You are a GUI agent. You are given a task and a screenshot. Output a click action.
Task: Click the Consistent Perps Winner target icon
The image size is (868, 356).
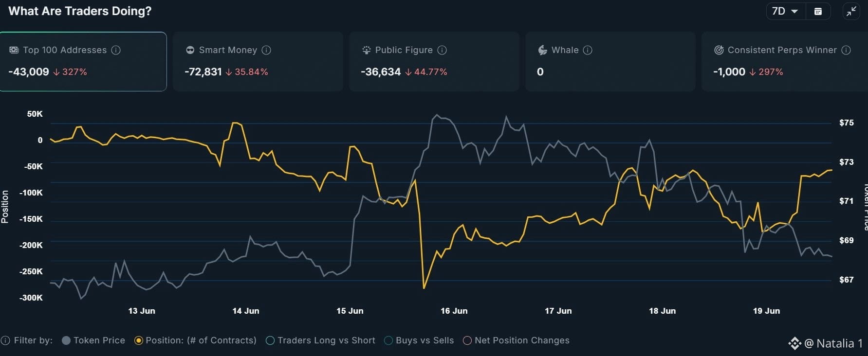coord(719,50)
